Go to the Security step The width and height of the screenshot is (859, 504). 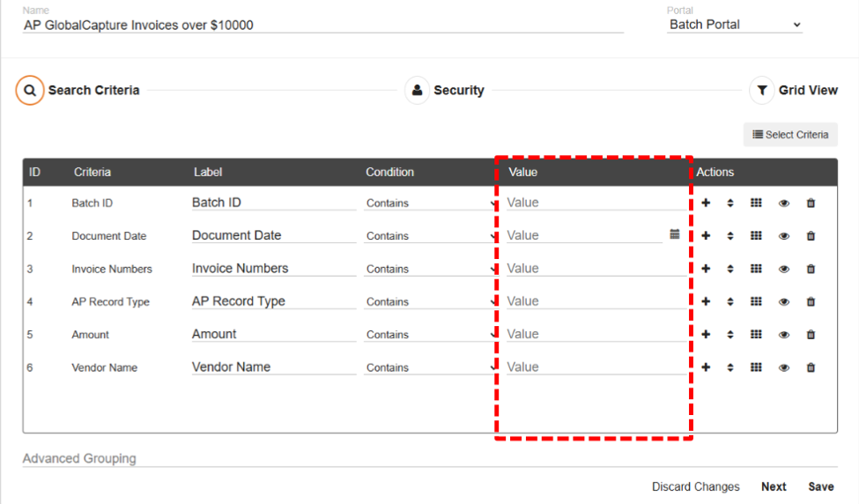[x=445, y=91]
